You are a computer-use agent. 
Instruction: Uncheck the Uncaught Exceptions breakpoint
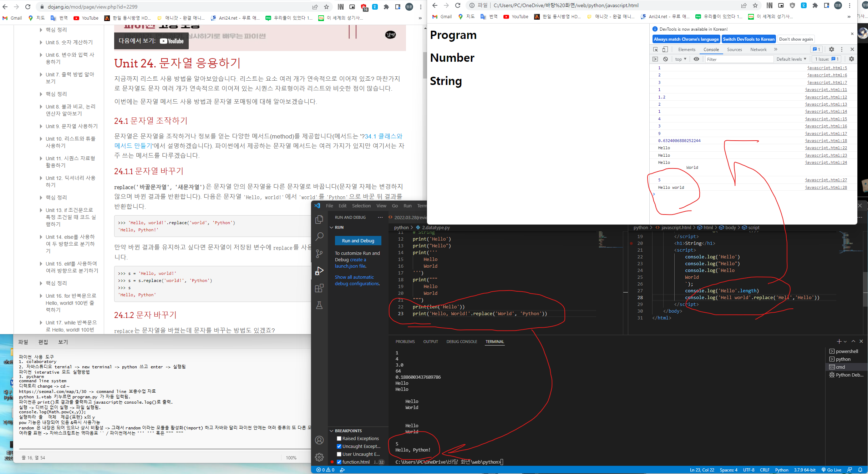339,446
